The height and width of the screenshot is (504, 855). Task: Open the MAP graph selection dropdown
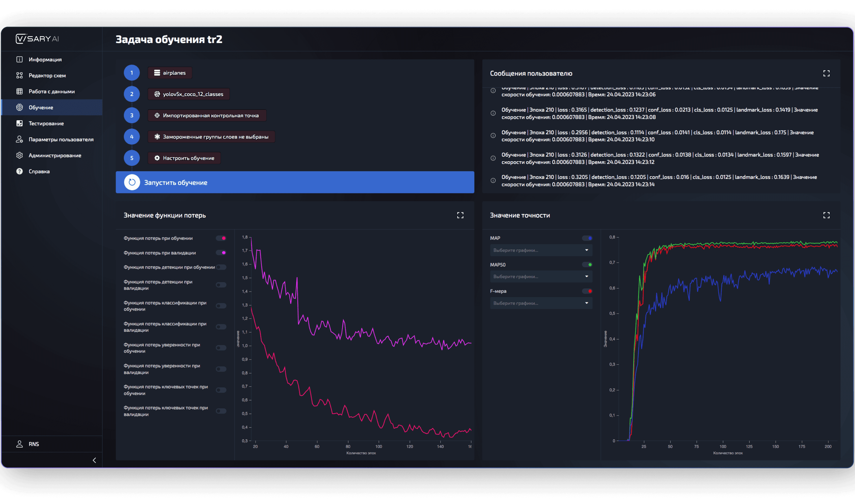[541, 250]
